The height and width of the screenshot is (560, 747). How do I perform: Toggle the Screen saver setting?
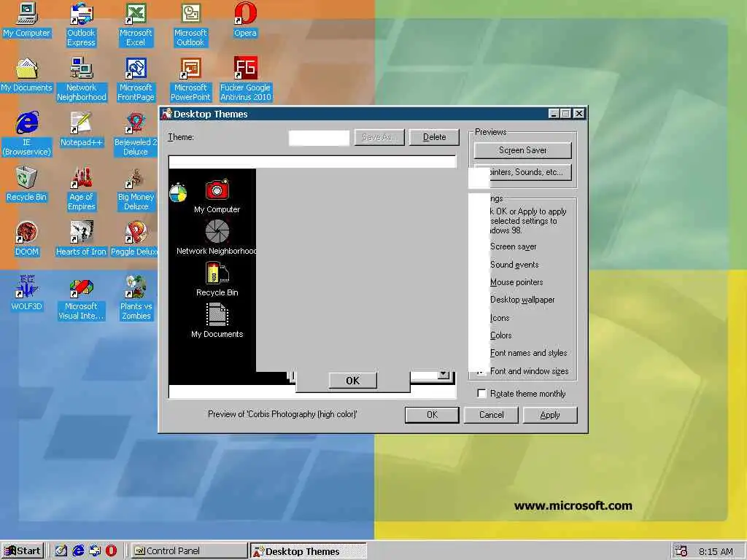(x=513, y=246)
